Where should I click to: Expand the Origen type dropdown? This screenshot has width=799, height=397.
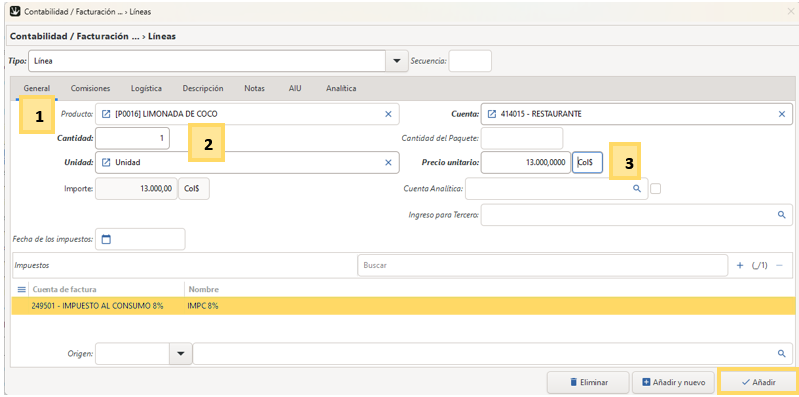pos(180,354)
